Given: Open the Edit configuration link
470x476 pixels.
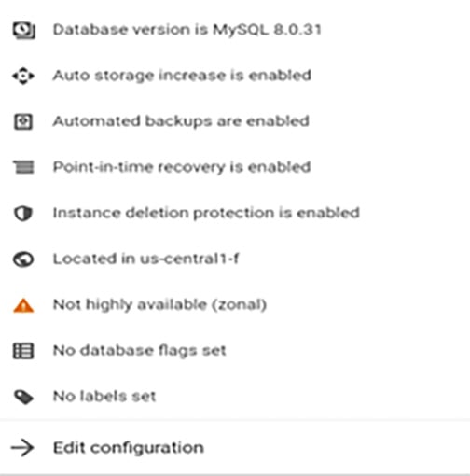Looking at the screenshot, I should tap(129, 448).
